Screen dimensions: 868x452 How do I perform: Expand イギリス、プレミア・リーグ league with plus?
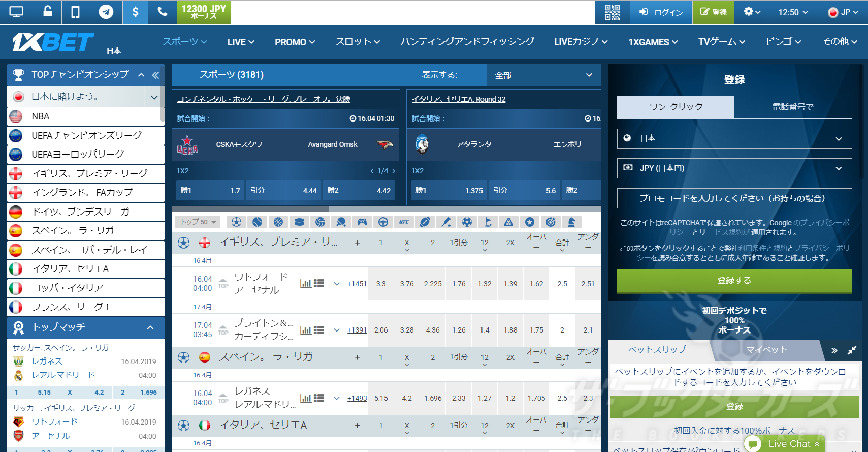tap(357, 243)
